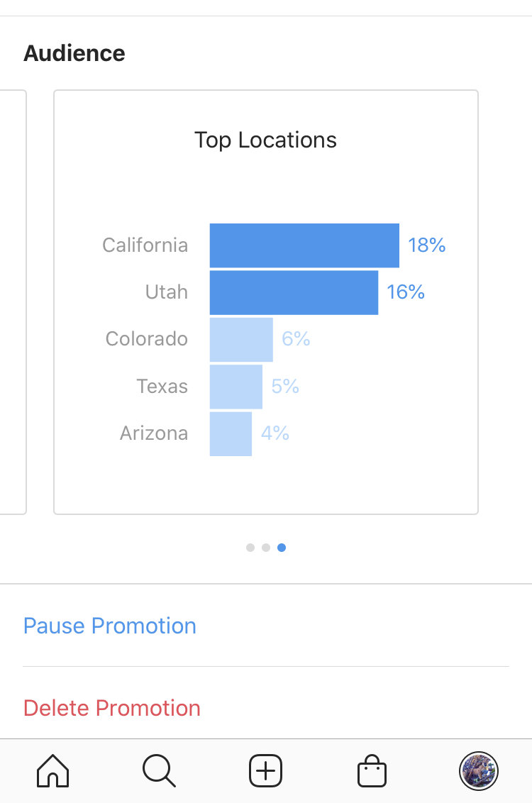The image size is (532, 803).
Task: Select Delete Promotion
Action: [x=111, y=708]
